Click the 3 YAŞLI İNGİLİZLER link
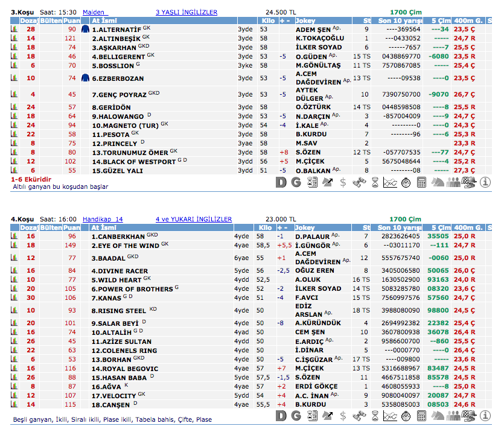Image resolution: width=504 pixels, height=432 pixels. [186, 12]
